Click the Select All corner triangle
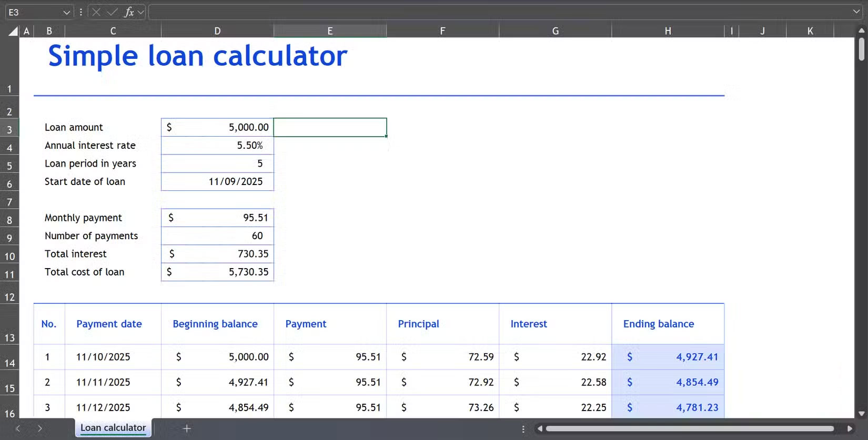 coord(13,32)
